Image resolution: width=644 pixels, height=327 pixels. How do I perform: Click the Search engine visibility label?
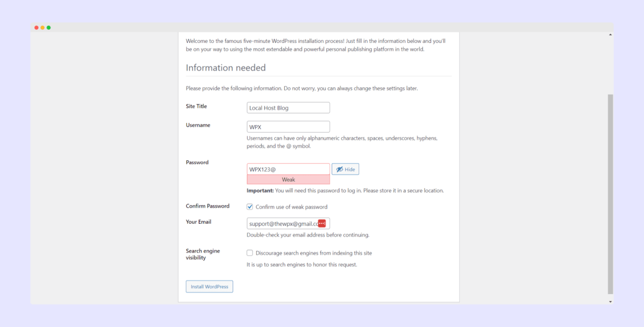[203, 254]
